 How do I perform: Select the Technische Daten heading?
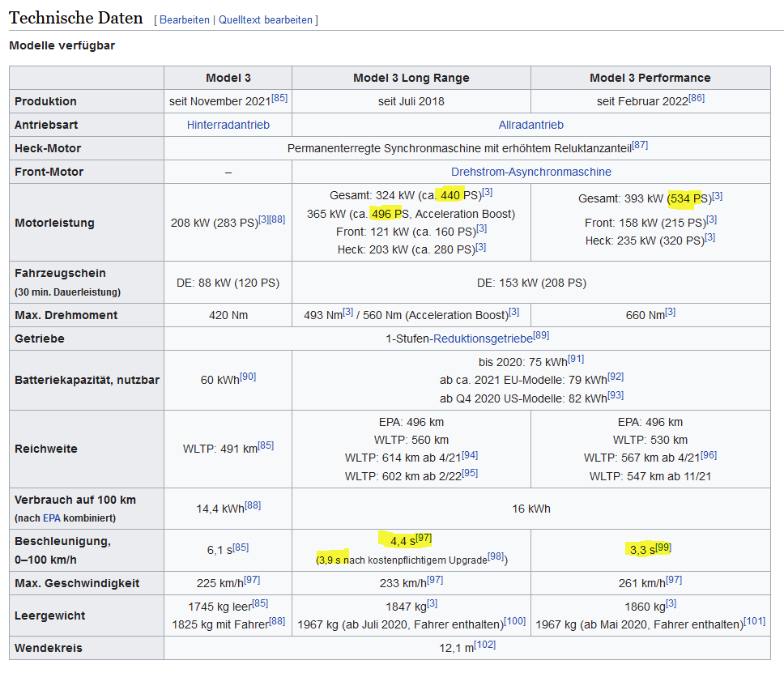(76, 18)
